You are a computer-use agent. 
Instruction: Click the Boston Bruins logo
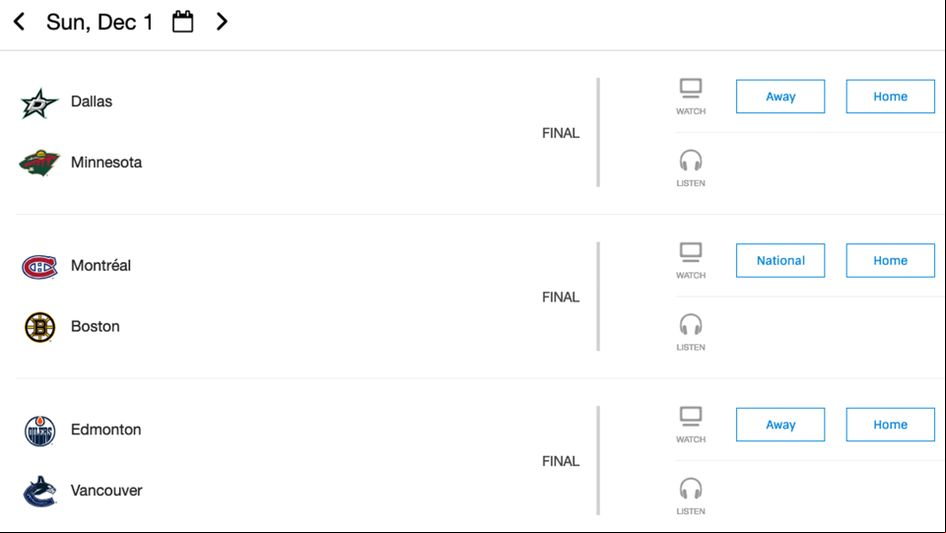[40, 327]
